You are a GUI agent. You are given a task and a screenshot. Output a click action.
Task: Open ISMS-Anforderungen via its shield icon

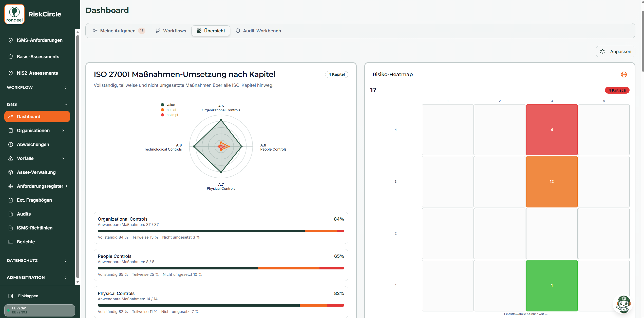[x=11, y=40]
